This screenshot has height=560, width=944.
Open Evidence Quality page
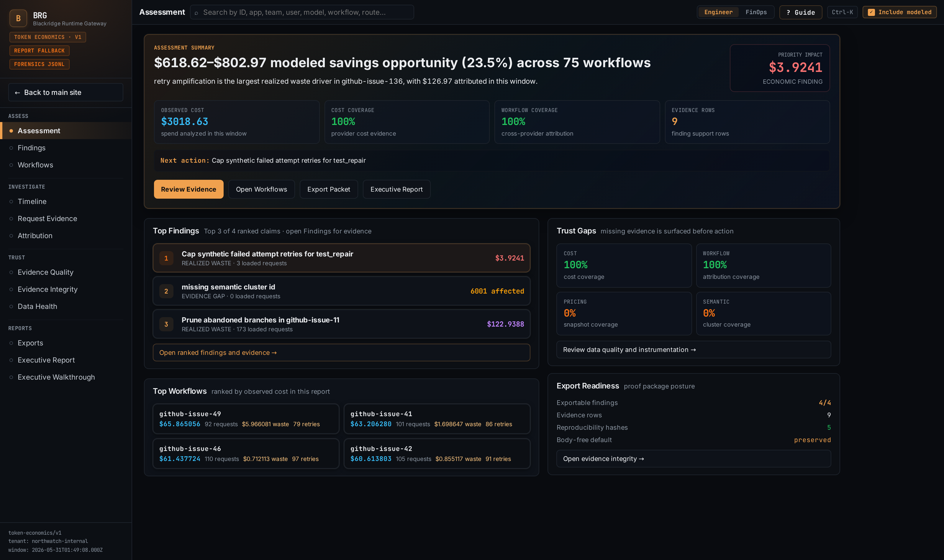point(66,272)
